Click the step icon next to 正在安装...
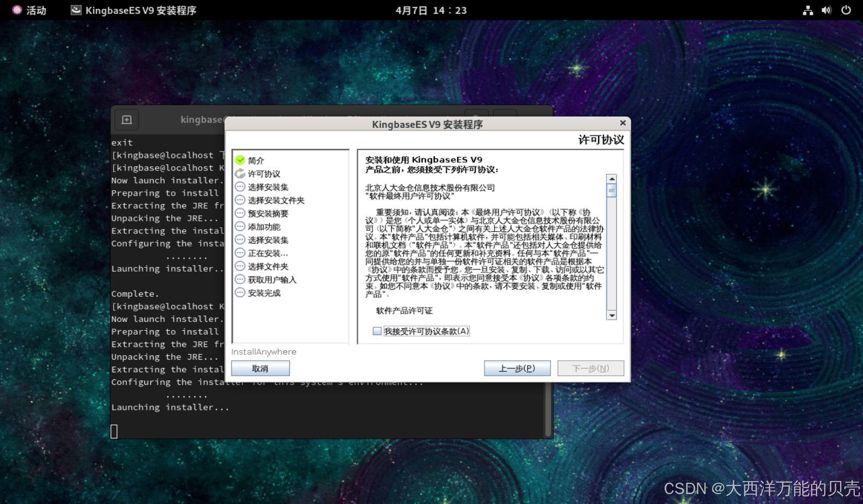The image size is (863, 504). tap(240, 253)
